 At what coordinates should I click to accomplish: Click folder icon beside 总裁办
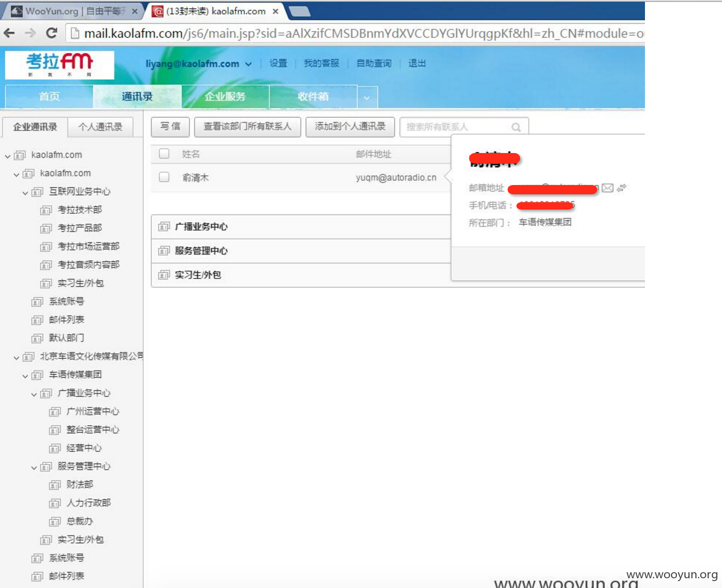(55, 522)
